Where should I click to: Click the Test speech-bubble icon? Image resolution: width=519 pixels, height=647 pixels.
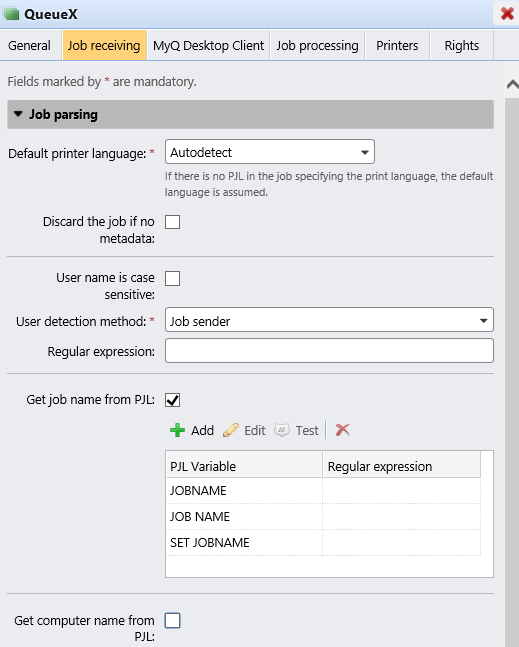(x=282, y=430)
